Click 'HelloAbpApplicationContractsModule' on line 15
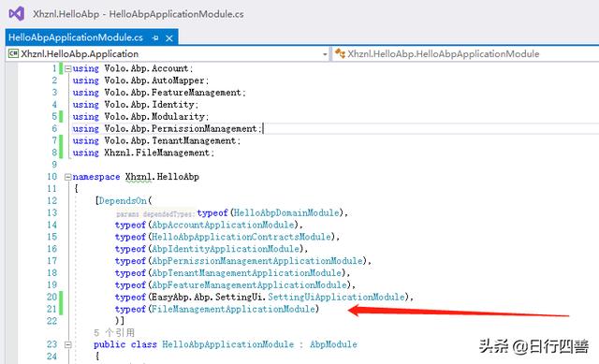This screenshot has height=364, width=599. [x=241, y=237]
